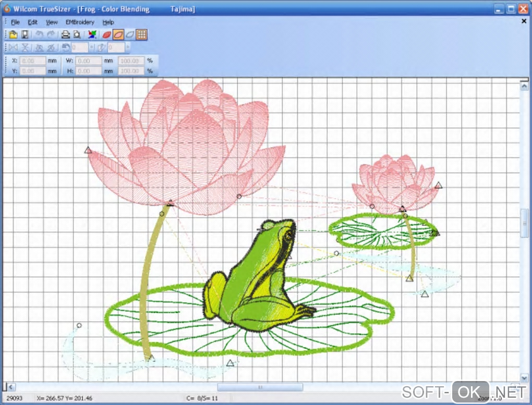The height and width of the screenshot is (405, 532).
Task: Click the rotate-by-angle arrow icon
Action: 66,47
